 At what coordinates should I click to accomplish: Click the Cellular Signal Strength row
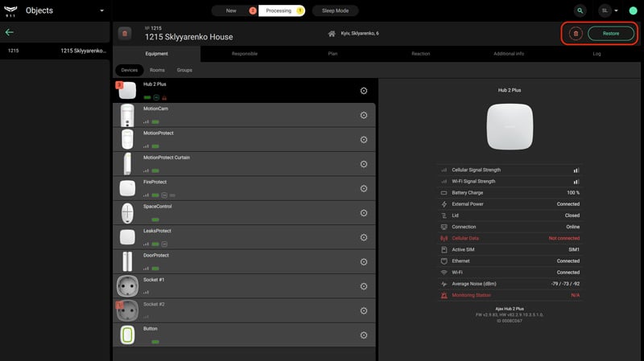click(x=510, y=170)
